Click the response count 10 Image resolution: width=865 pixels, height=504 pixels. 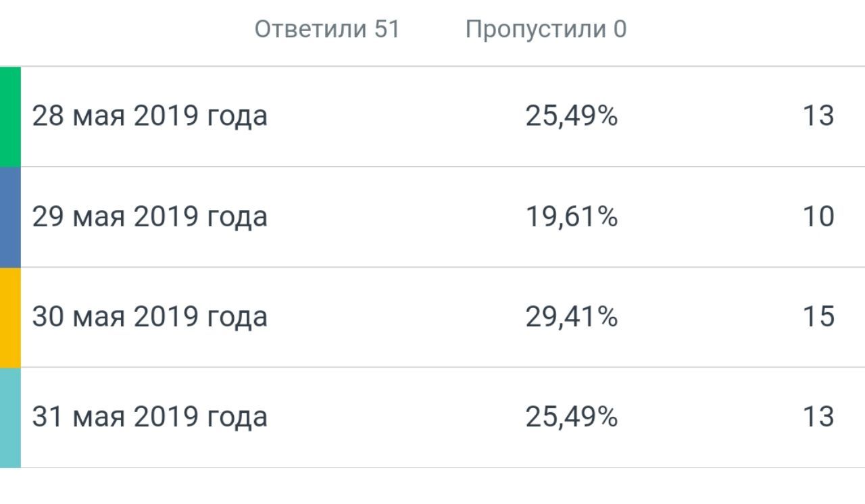click(818, 217)
